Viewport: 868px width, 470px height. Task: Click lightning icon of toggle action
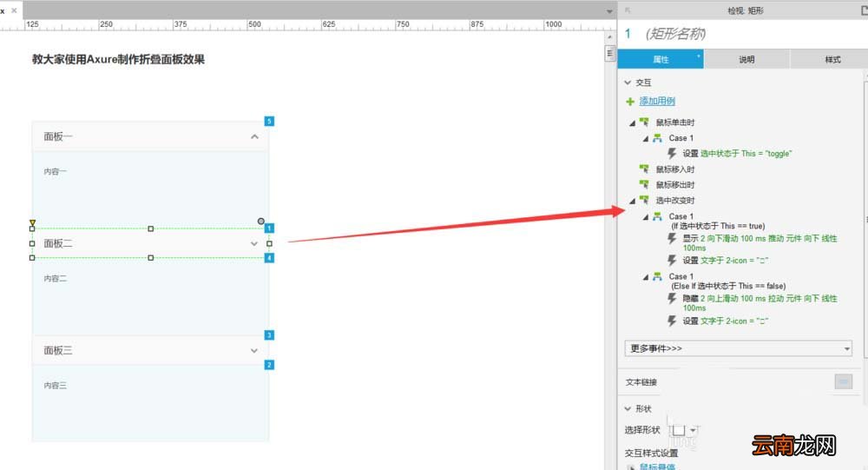[672, 153]
